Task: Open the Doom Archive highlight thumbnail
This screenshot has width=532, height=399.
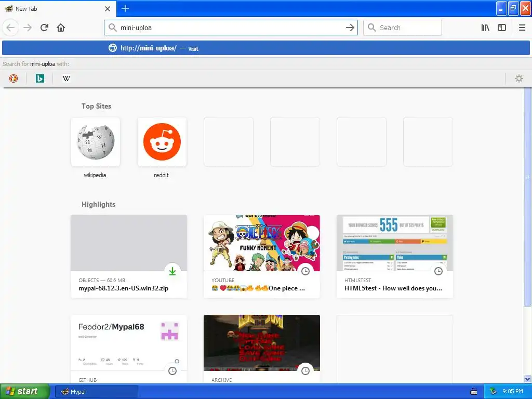Action: click(262, 343)
